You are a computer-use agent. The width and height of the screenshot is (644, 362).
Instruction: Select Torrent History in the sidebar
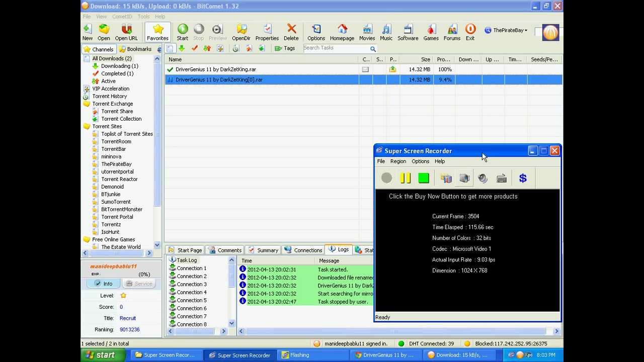click(x=109, y=96)
